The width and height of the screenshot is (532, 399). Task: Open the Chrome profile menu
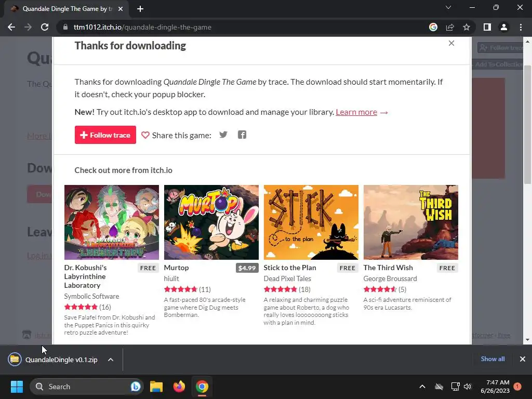504,27
